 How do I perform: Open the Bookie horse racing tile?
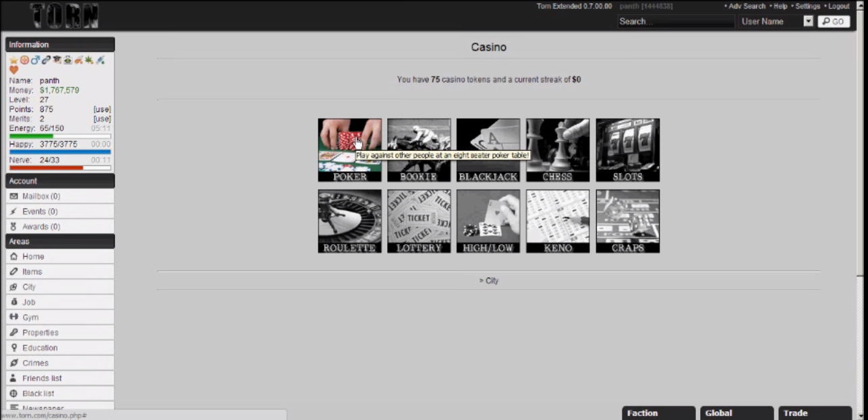point(419,150)
